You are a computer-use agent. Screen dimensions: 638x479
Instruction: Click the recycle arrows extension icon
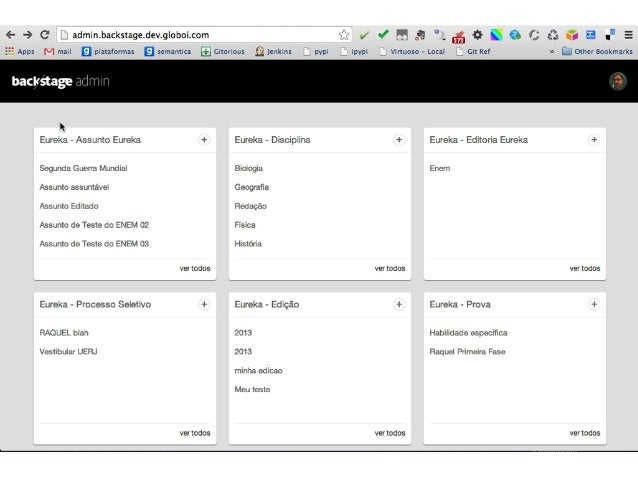[x=553, y=35]
